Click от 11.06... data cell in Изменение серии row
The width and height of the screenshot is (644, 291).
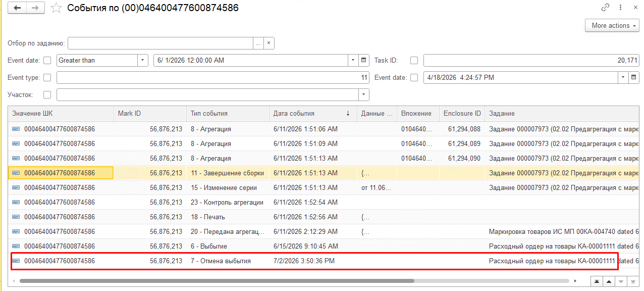point(377,187)
